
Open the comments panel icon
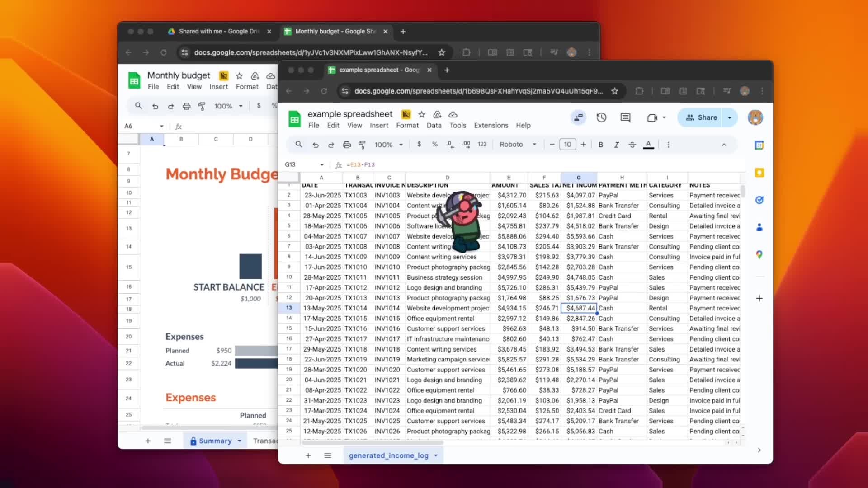pos(625,117)
